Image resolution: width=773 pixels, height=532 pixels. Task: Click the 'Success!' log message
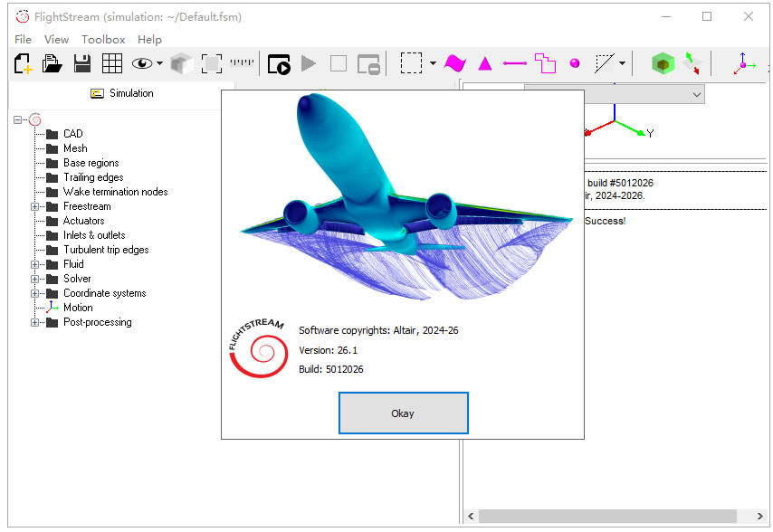point(605,221)
